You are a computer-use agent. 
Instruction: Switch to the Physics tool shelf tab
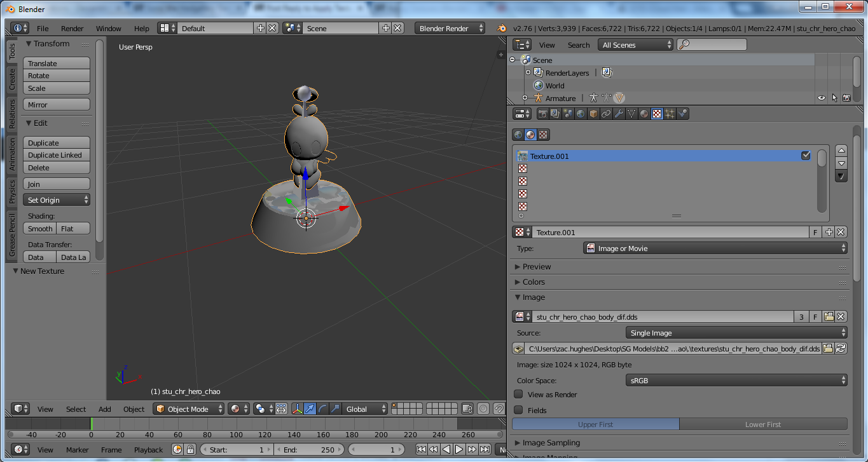[x=12, y=191]
